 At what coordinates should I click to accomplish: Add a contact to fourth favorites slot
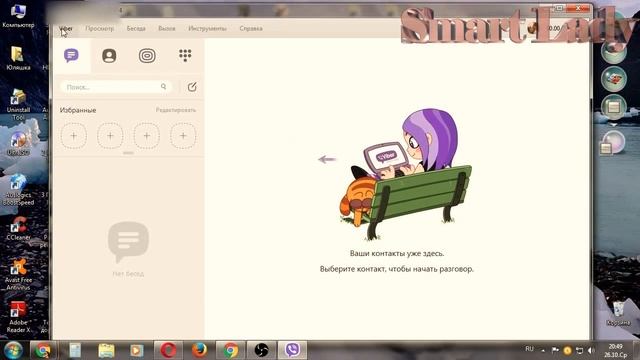tap(183, 136)
